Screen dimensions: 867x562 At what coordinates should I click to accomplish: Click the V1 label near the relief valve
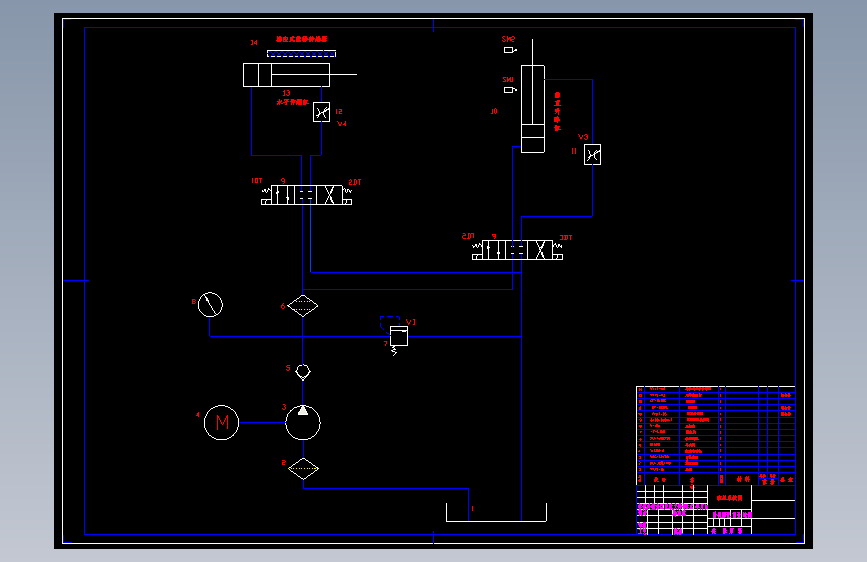[410, 322]
